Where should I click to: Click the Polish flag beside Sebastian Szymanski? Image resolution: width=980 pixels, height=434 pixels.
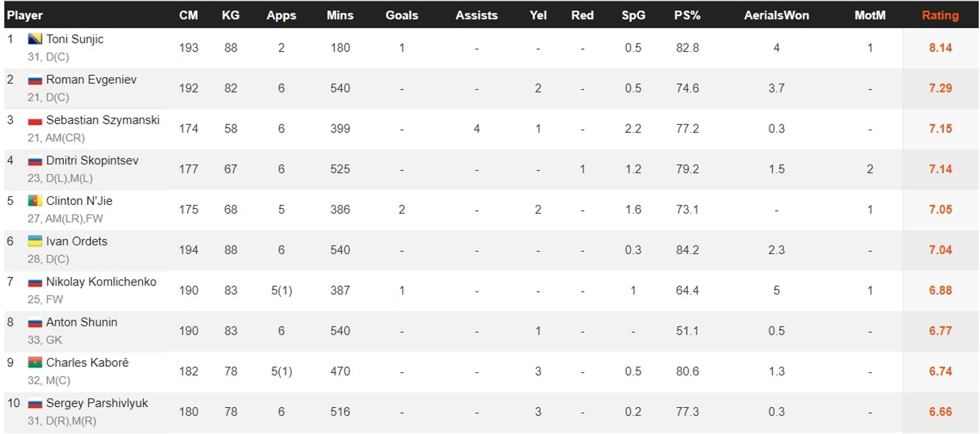(35, 121)
